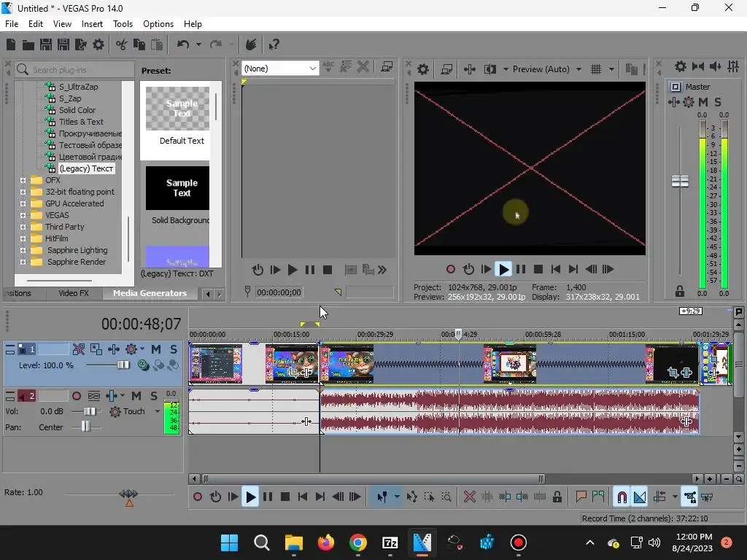Viewport: 747px width, 560px height.
Task: Select the Zoom Edit tool magnifier
Action: [446, 497]
